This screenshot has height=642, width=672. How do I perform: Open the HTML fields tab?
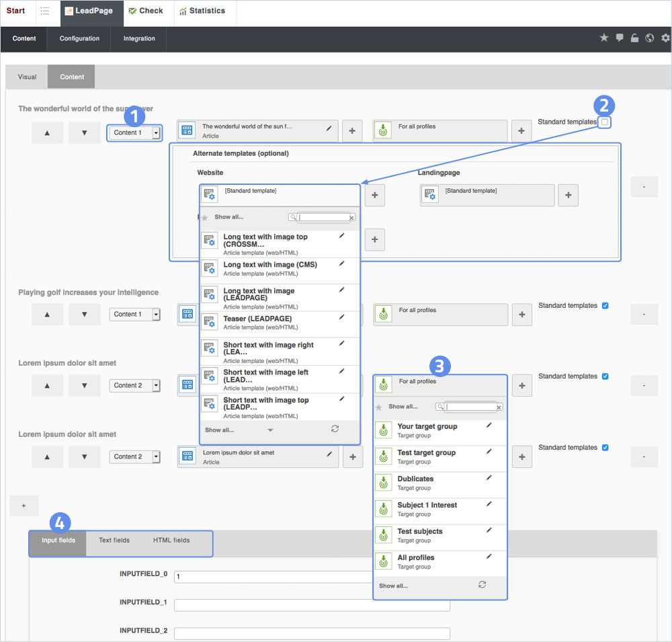[171, 540]
